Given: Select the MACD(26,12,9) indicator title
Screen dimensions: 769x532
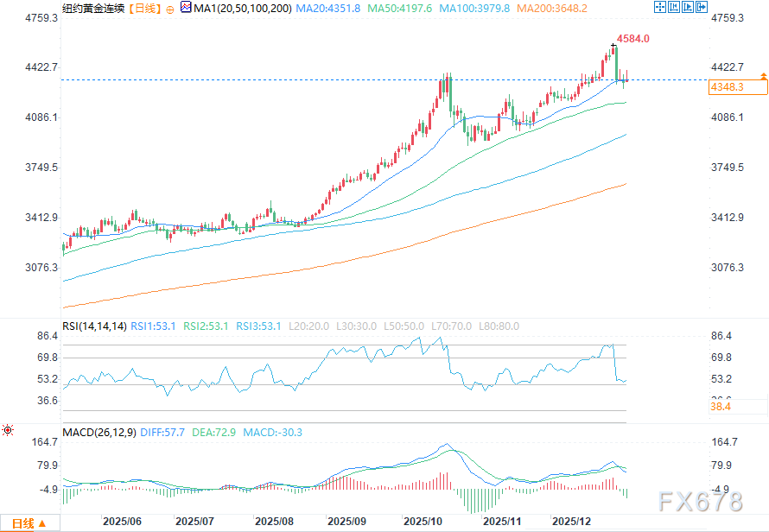Looking at the screenshot, I should tap(100, 433).
